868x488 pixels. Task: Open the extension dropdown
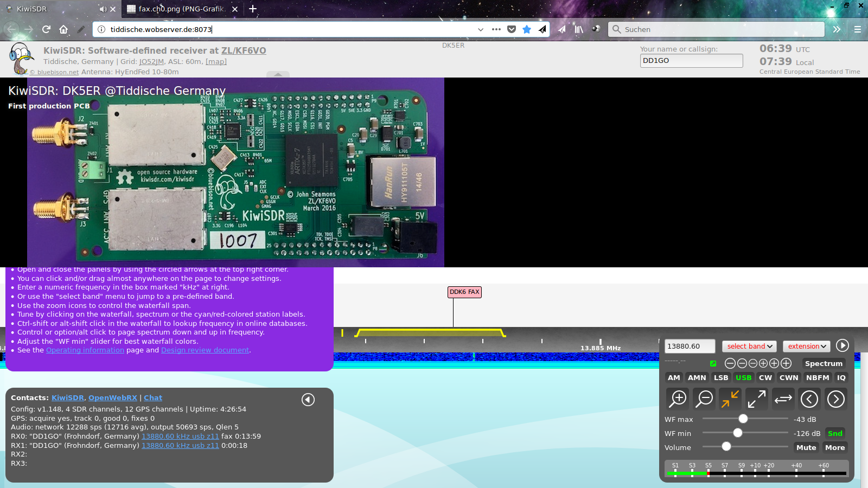coord(807,346)
